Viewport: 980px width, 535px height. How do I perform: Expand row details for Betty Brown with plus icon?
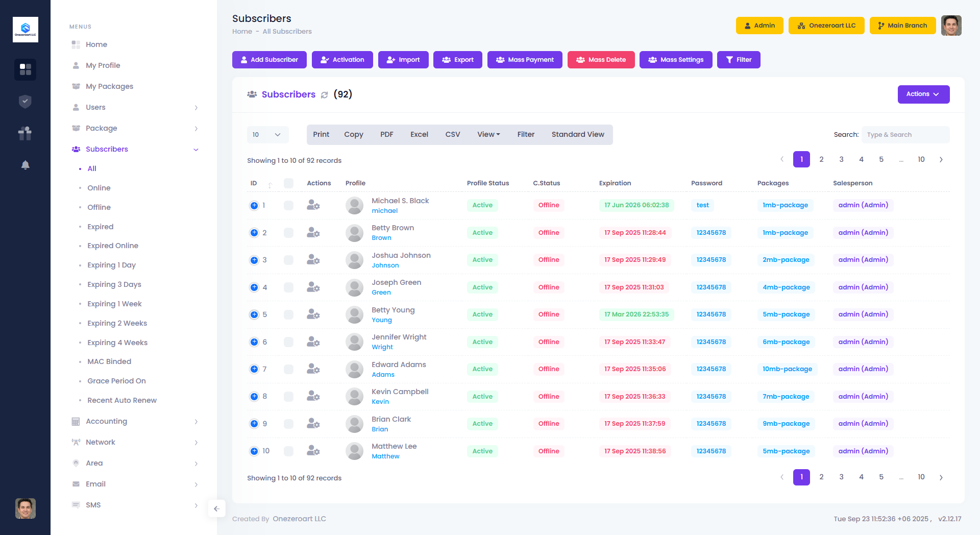coord(254,233)
